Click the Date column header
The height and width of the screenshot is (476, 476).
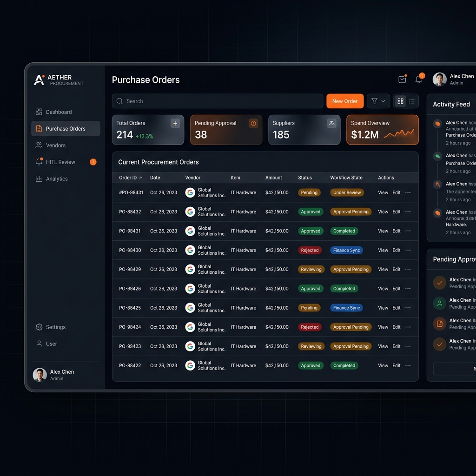[x=155, y=178]
